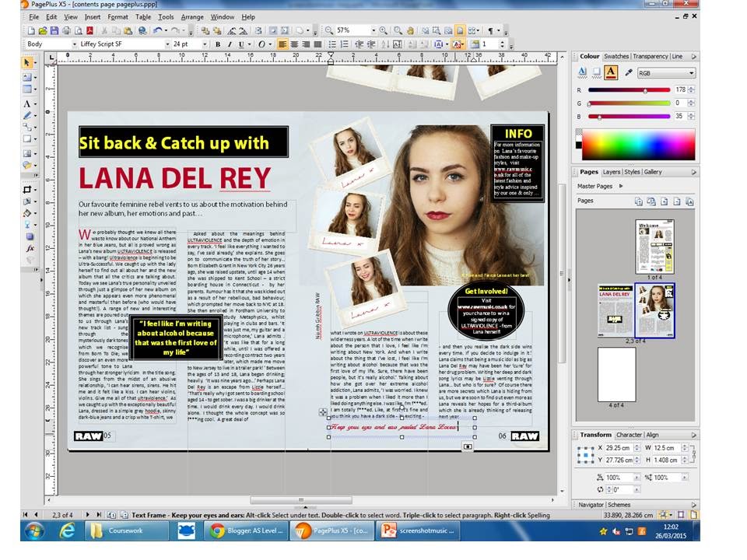This screenshot has height=560, width=747.
Task: Open the 24 pt font size dropdown
Action: click(x=205, y=44)
